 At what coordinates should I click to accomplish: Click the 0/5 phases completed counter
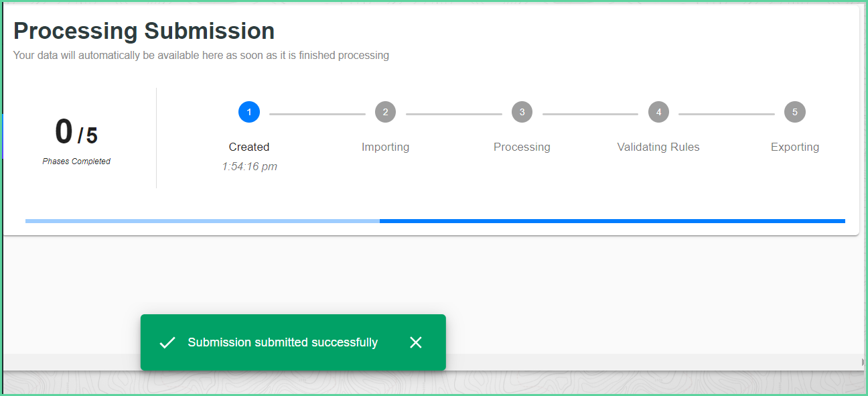(76, 132)
